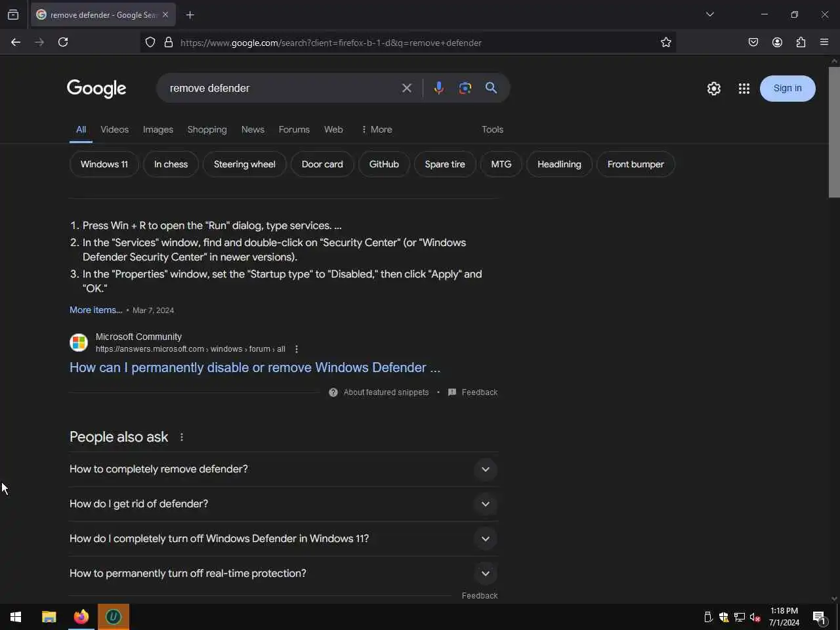The width and height of the screenshot is (840, 630).
Task: Select the 'Spare tire' suggestion chip
Action: pyautogui.click(x=445, y=164)
